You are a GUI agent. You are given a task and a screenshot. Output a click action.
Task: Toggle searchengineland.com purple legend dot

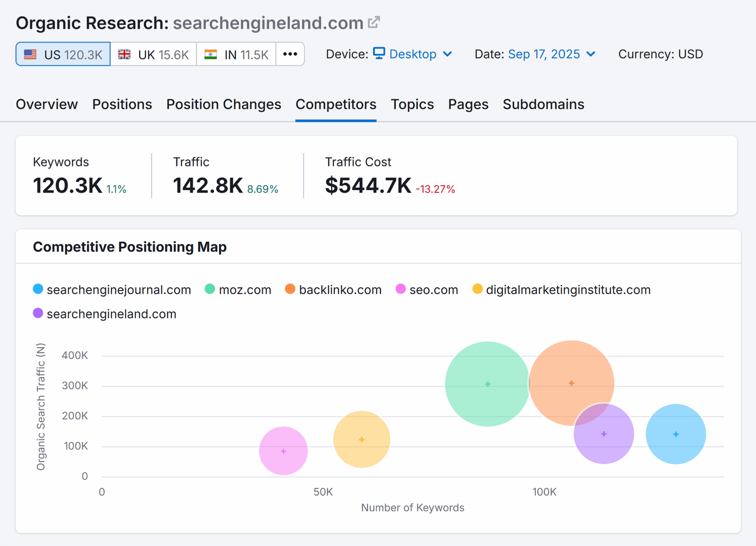(x=38, y=313)
